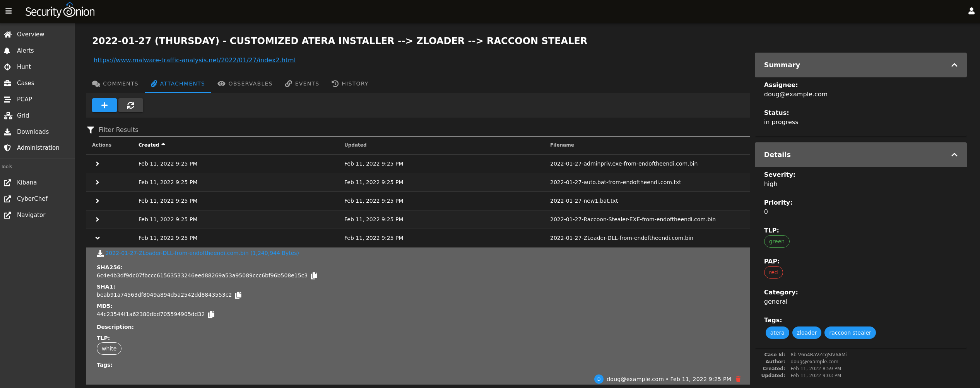The width and height of the screenshot is (980, 388).
Task: Click the Priority value 0
Action: pos(766,212)
